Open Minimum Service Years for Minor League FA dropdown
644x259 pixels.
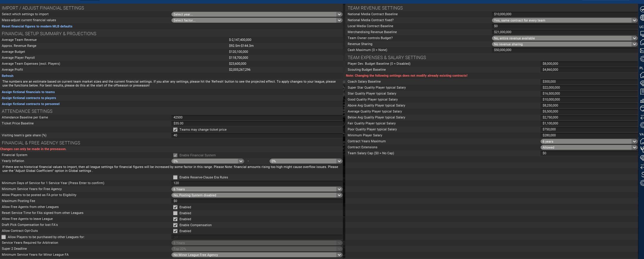pyautogui.click(x=257, y=255)
